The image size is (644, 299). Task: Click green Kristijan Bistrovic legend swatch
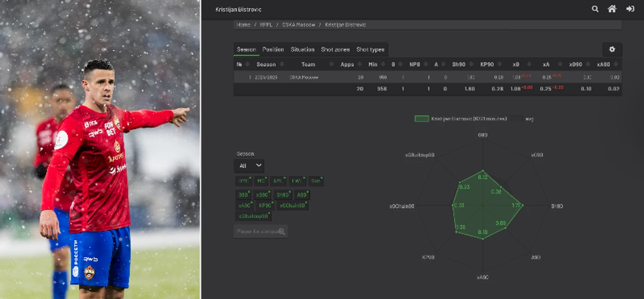pyautogui.click(x=422, y=119)
